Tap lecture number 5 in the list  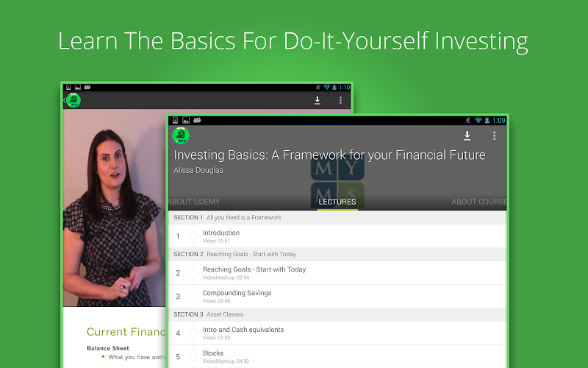tap(178, 357)
